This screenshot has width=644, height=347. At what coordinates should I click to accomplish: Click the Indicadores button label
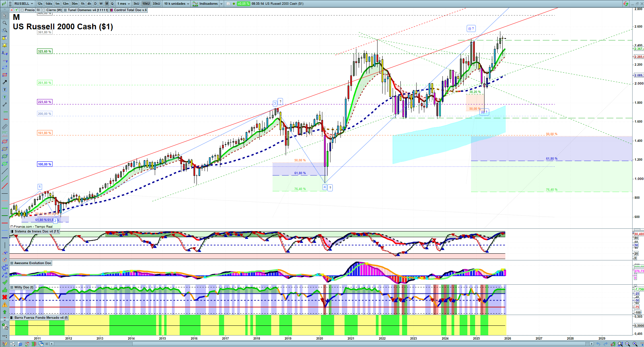tap(209, 4)
